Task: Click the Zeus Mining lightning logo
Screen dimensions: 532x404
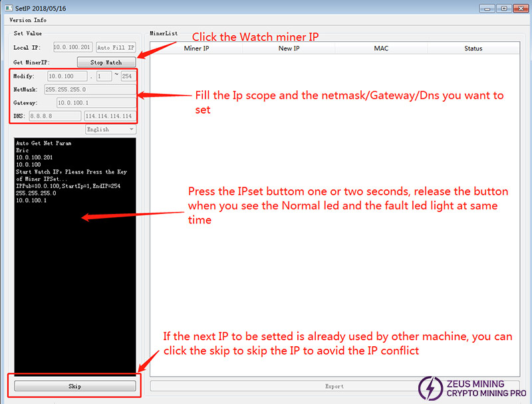Action: click(x=430, y=388)
